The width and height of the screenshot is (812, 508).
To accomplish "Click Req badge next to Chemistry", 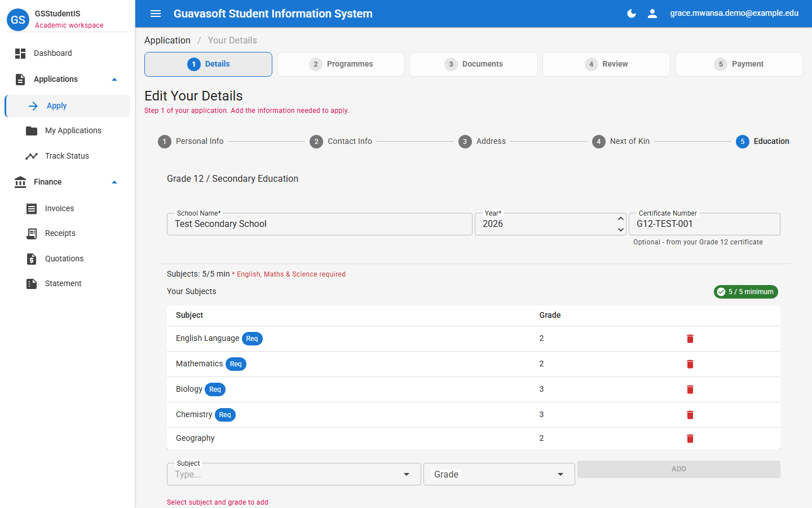I will pos(225,415).
